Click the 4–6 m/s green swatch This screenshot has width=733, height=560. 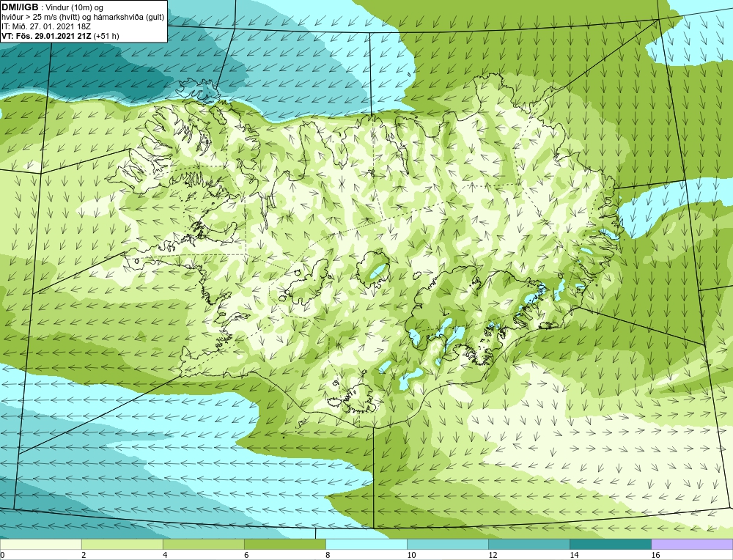click(x=203, y=544)
